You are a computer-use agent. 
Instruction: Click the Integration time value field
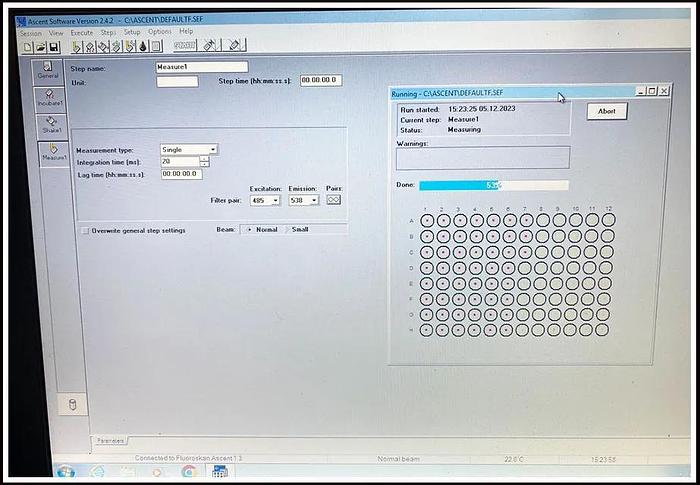(180, 161)
